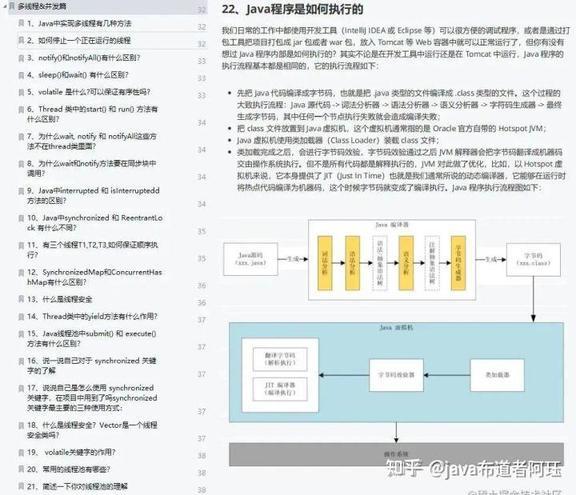Image resolution: width=576 pixels, height=495 pixels.
Task: Click bookmark icon beside volatile关键字的作用
Action: [x=21, y=452]
